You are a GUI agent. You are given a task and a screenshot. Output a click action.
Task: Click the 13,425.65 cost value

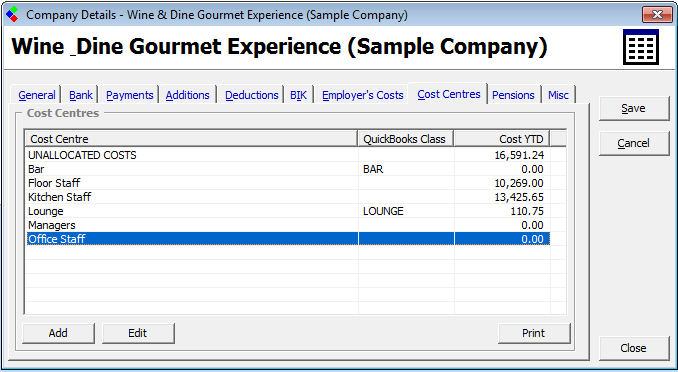point(519,197)
